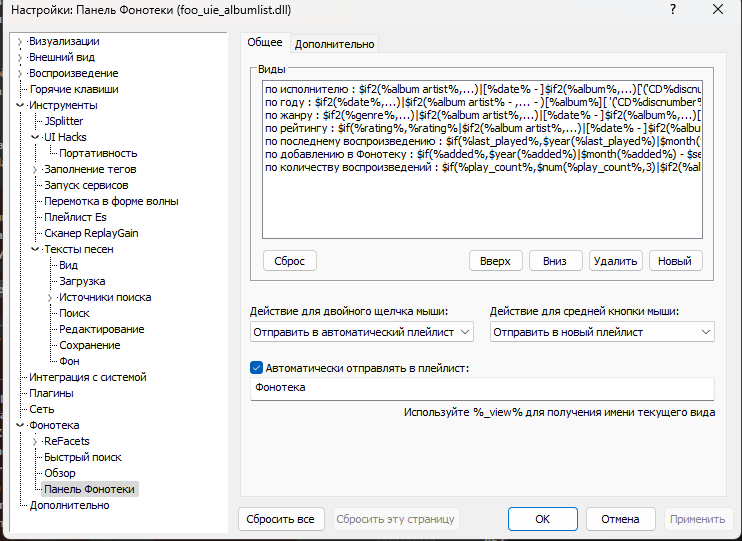
Task: Open Плейлист Es settings page
Action: point(75,217)
